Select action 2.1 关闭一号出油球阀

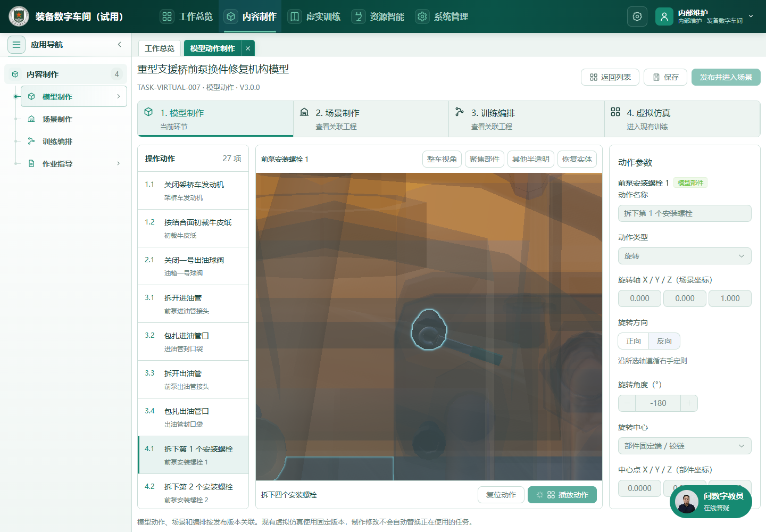[193, 266]
